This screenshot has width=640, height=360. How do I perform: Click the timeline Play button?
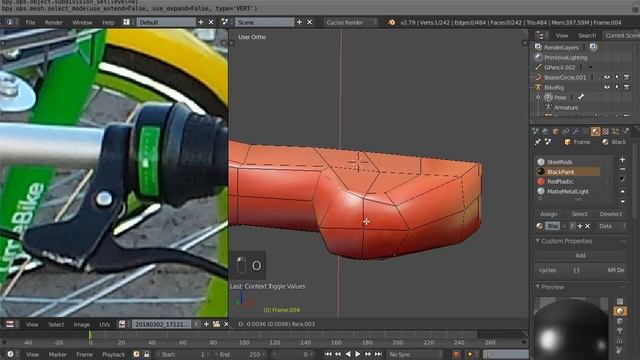tap(358, 354)
